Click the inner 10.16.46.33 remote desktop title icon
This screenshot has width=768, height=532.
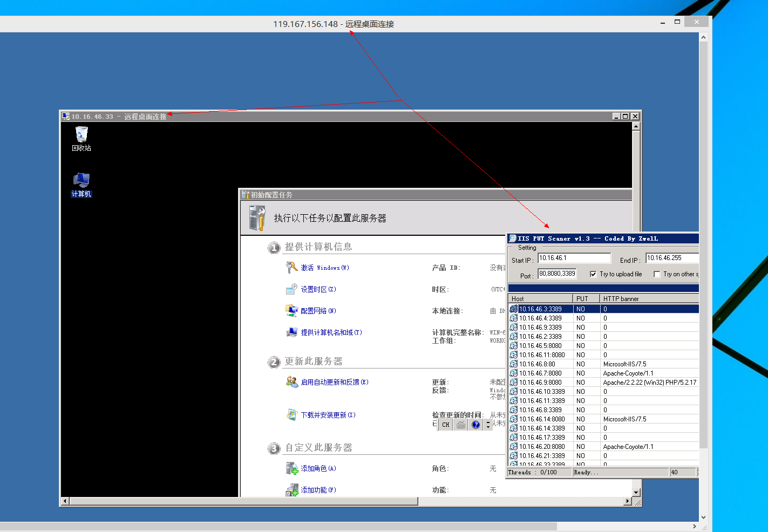(x=66, y=116)
